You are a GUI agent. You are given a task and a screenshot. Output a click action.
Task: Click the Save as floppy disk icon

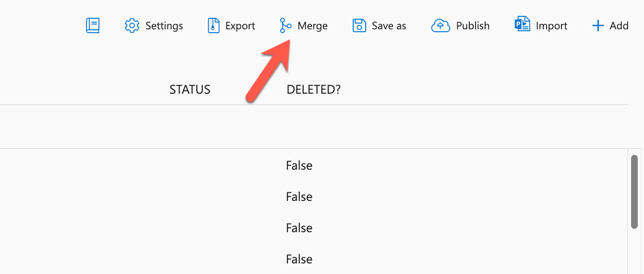[359, 25]
